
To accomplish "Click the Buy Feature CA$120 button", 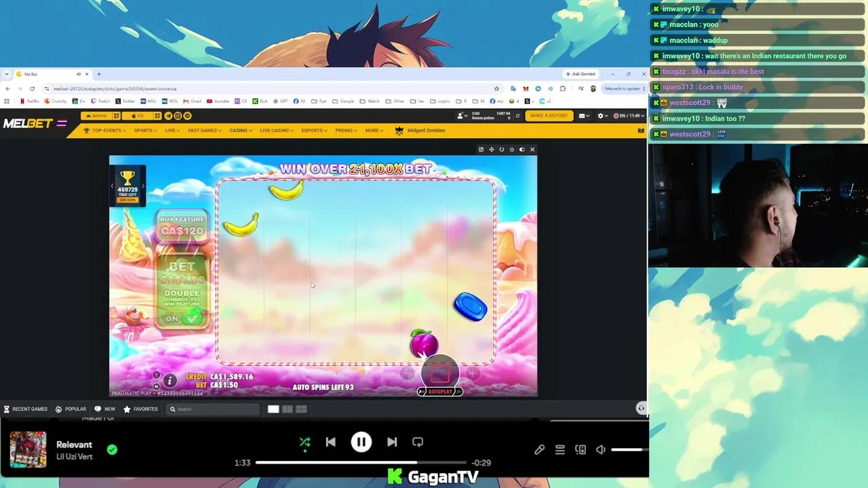I will [182, 226].
